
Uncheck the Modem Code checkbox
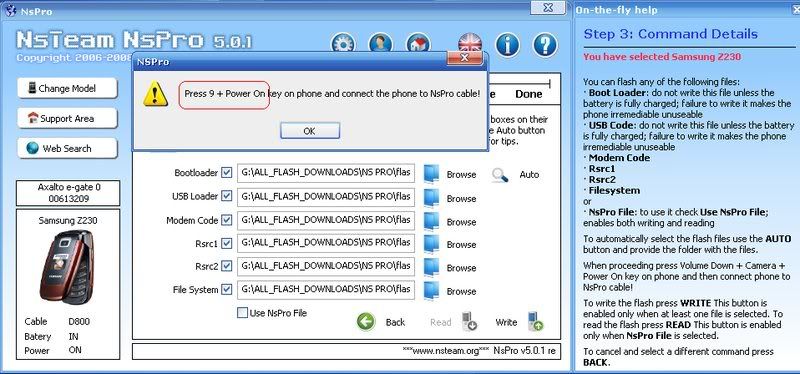click(227, 220)
